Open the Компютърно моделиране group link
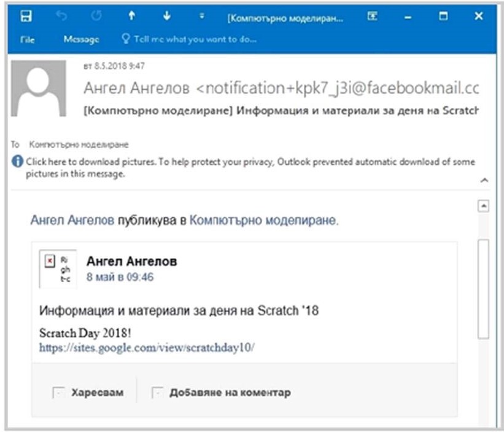This screenshot has height=432, width=504. pyautogui.click(x=263, y=219)
